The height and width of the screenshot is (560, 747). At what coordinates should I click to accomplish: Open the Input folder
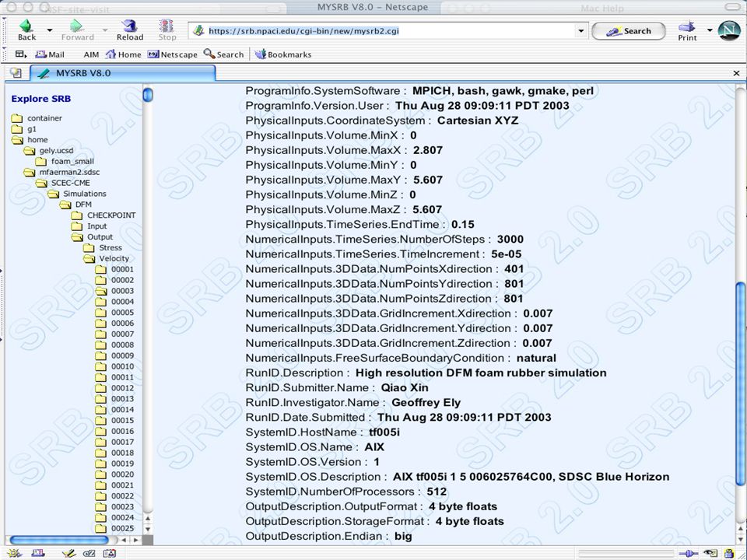click(89, 226)
